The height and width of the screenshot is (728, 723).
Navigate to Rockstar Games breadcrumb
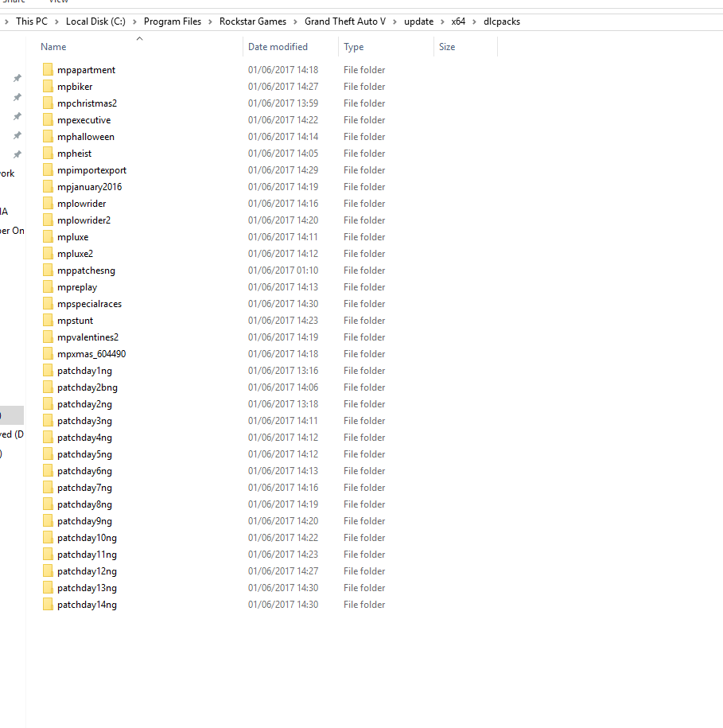tap(253, 21)
